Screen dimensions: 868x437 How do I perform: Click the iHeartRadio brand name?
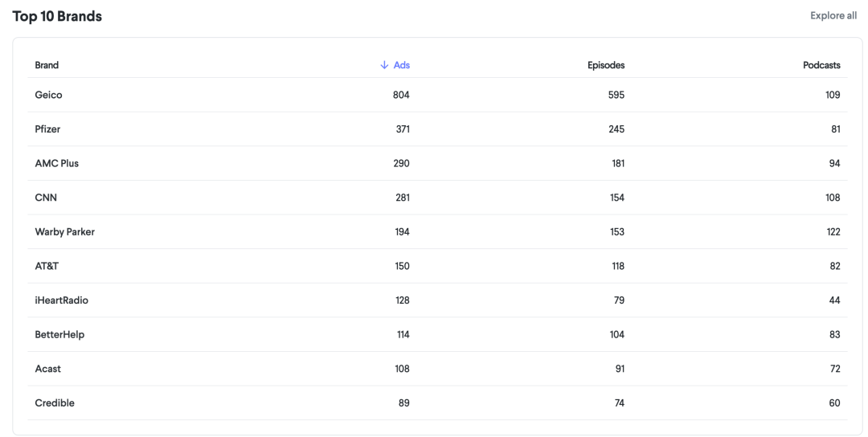pos(61,300)
